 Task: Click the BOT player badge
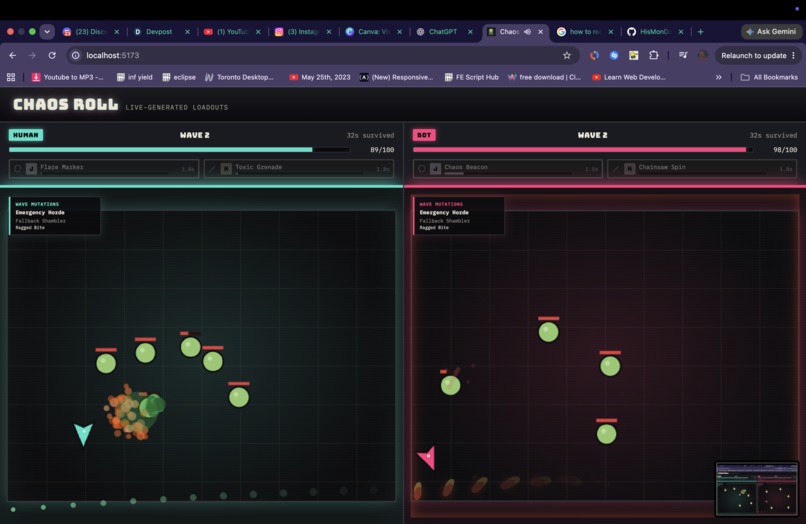click(424, 135)
